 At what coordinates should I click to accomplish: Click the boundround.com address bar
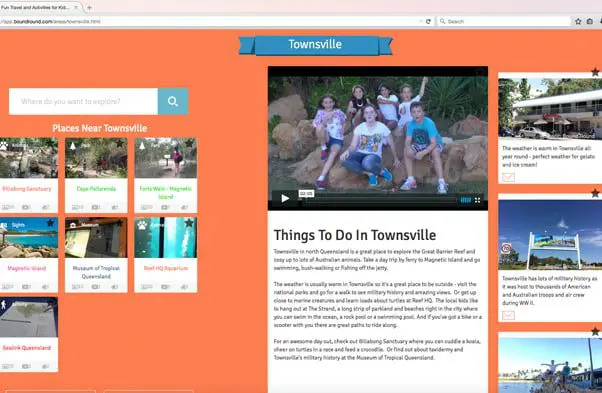pos(209,21)
